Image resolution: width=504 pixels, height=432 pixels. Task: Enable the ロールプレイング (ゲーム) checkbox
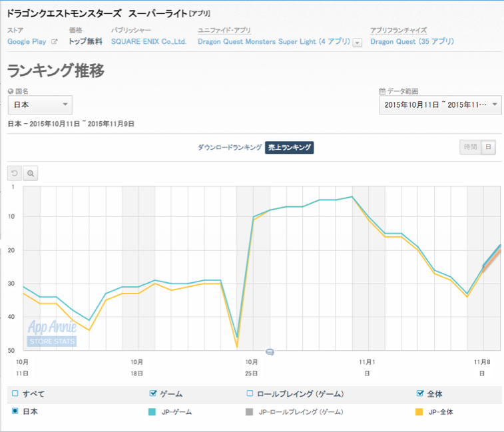pyautogui.click(x=250, y=393)
